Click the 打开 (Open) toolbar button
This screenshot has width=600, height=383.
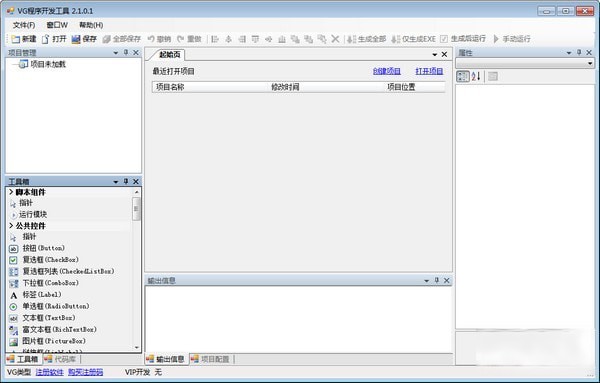click(54, 39)
